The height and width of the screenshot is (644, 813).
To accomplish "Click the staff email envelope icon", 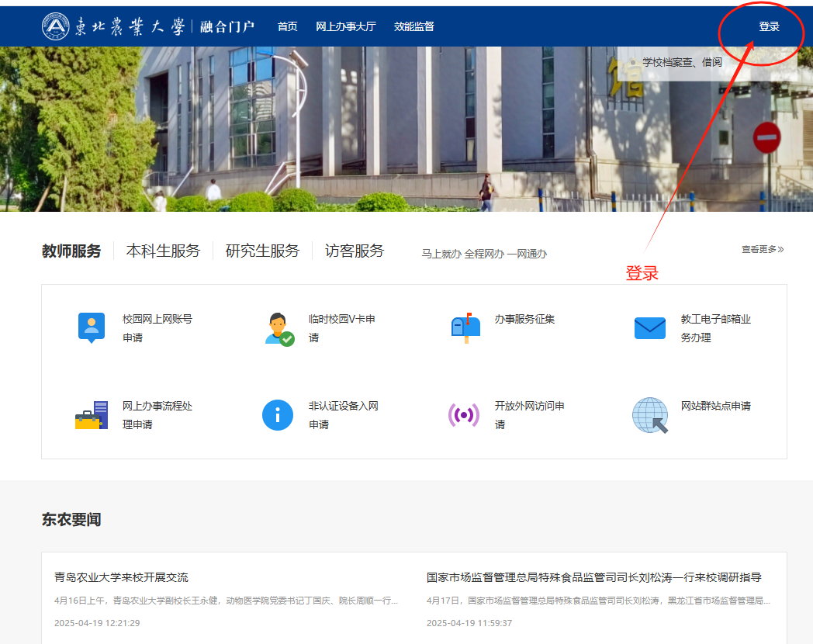I will (650, 328).
